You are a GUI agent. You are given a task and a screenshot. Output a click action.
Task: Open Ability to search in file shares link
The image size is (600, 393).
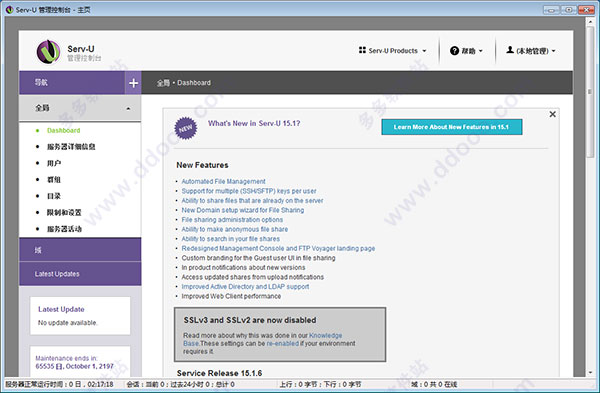pos(230,239)
